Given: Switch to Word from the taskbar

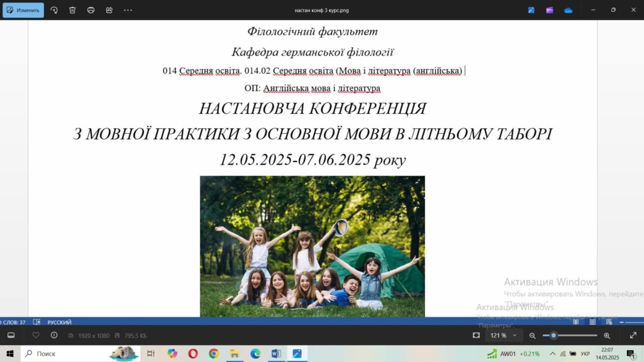Looking at the screenshot, I should click(277, 353).
